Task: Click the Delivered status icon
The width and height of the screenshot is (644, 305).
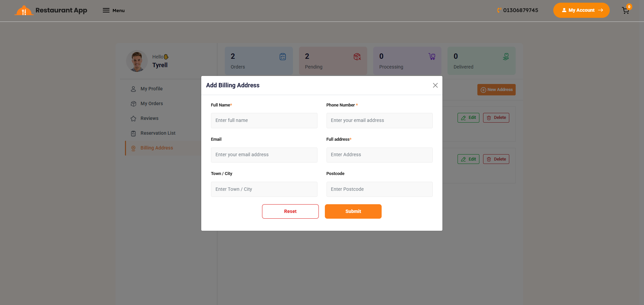Action: click(x=506, y=57)
